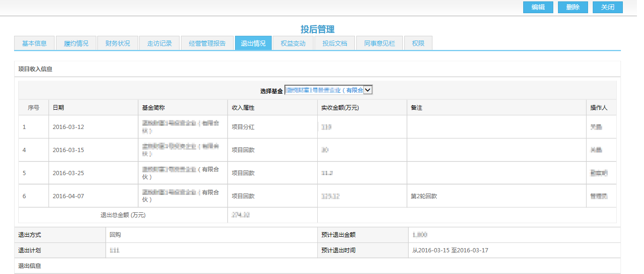
Task: Click the 编辑 button at top right
Action: point(538,7)
